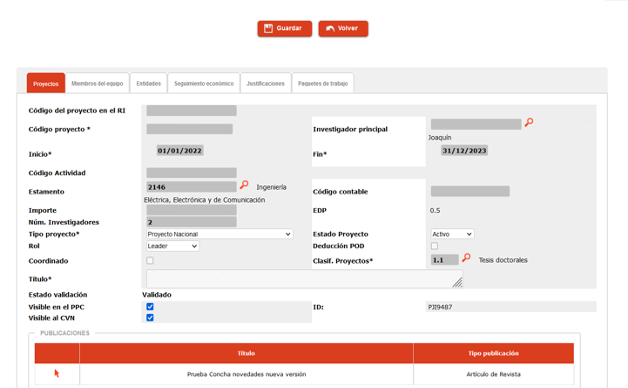Click the PUBLICACIONES section legend
Viewport: 628px width, 388px height.
coord(65,333)
